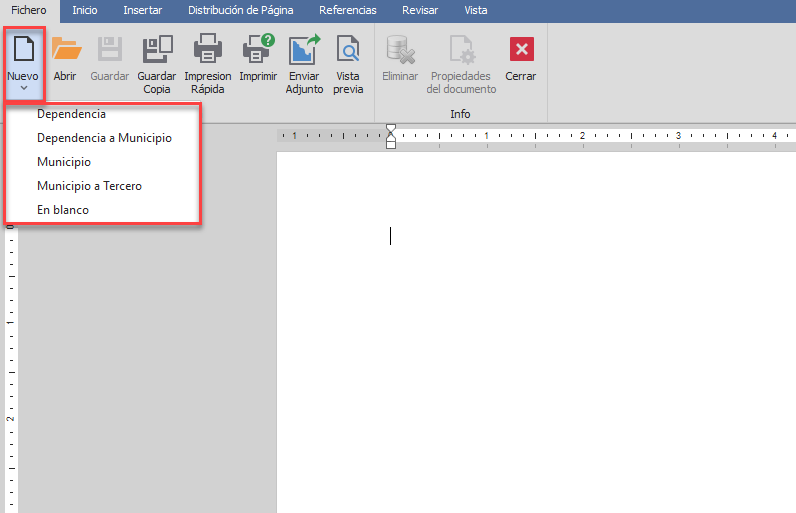Image resolution: width=796 pixels, height=513 pixels.
Task: Click the ruler indent marker
Action: (391, 136)
